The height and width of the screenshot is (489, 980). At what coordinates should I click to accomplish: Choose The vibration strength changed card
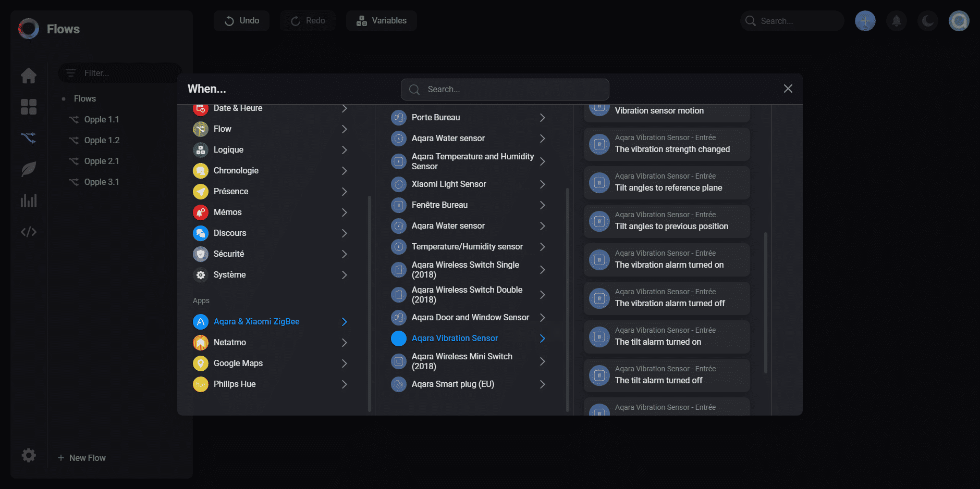pos(667,144)
